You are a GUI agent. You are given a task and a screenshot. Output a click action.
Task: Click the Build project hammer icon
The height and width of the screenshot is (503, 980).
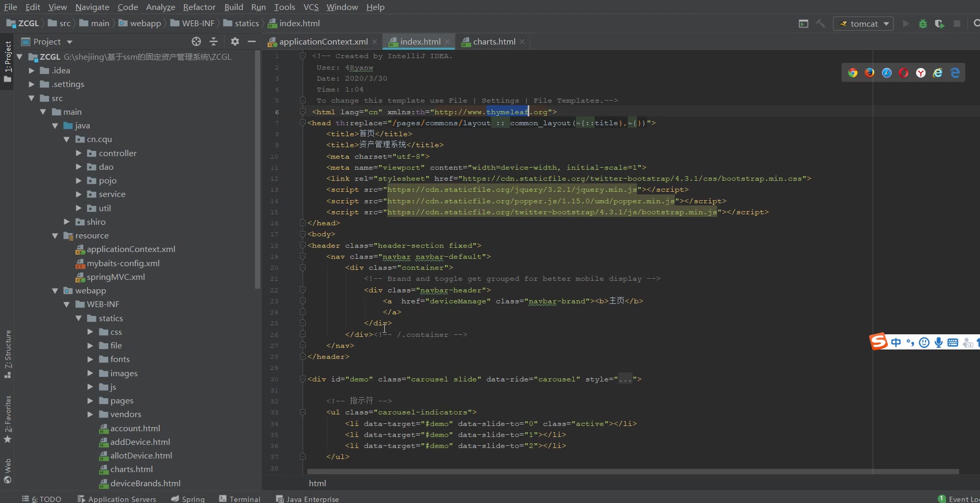pyautogui.click(x=821, y=24)
